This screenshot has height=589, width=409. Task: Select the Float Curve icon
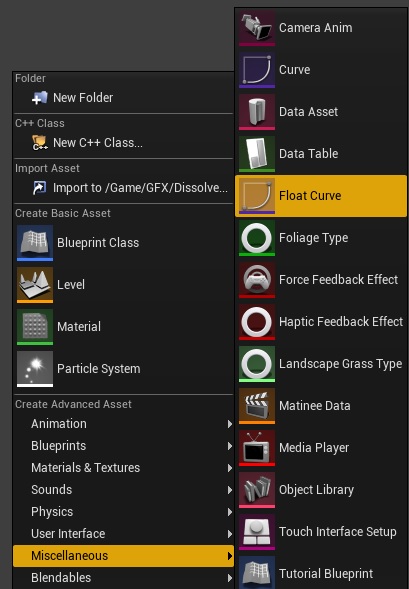click(257, 196)
